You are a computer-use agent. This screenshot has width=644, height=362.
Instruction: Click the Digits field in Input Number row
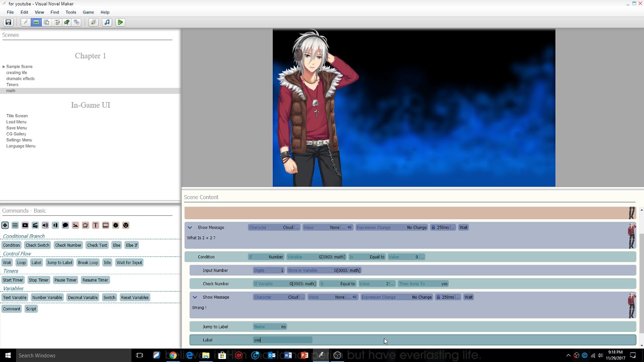[x=269, y=270]
